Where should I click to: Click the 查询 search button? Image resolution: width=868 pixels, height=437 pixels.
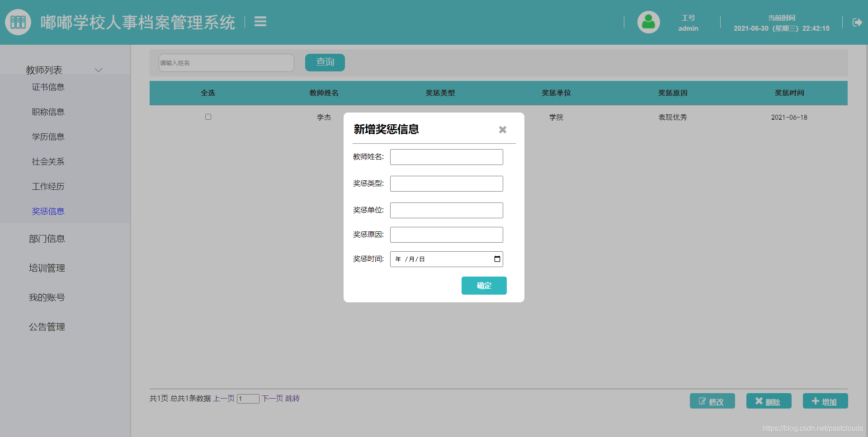[325, 62]
